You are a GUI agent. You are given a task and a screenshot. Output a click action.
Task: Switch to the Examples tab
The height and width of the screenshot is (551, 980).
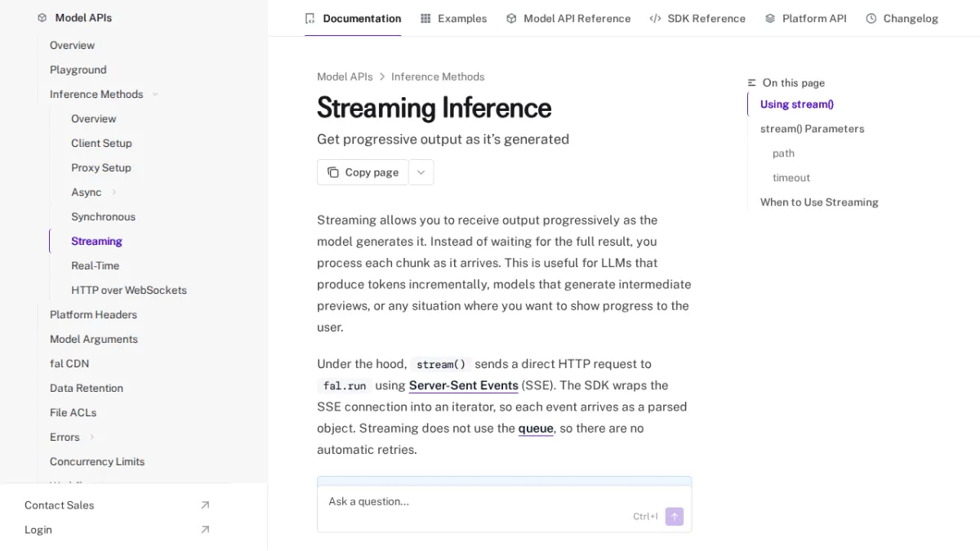(453, 18)
